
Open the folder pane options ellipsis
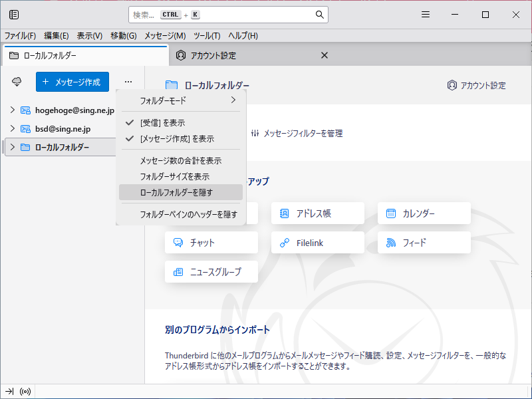[x=128, y=82]
